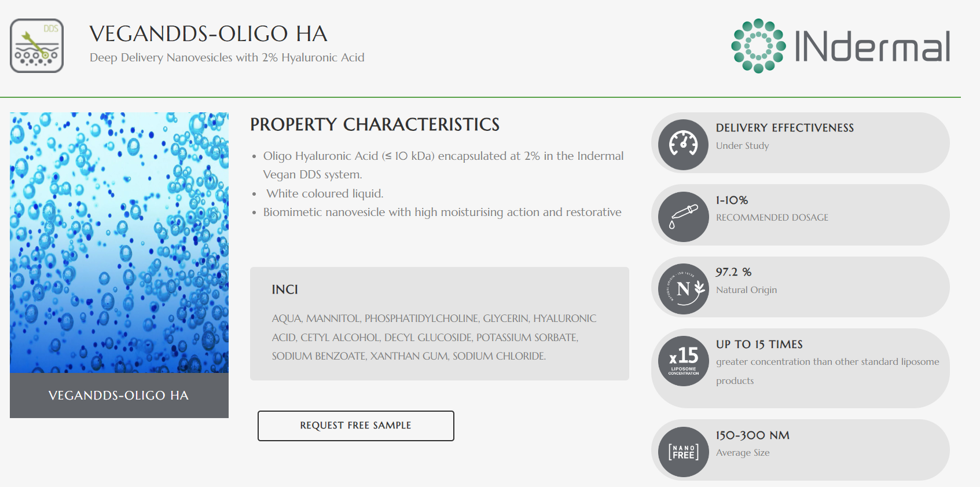Click the INdermal wordmark text
This screenshot has width=980, height=487.
coord(872,46)
